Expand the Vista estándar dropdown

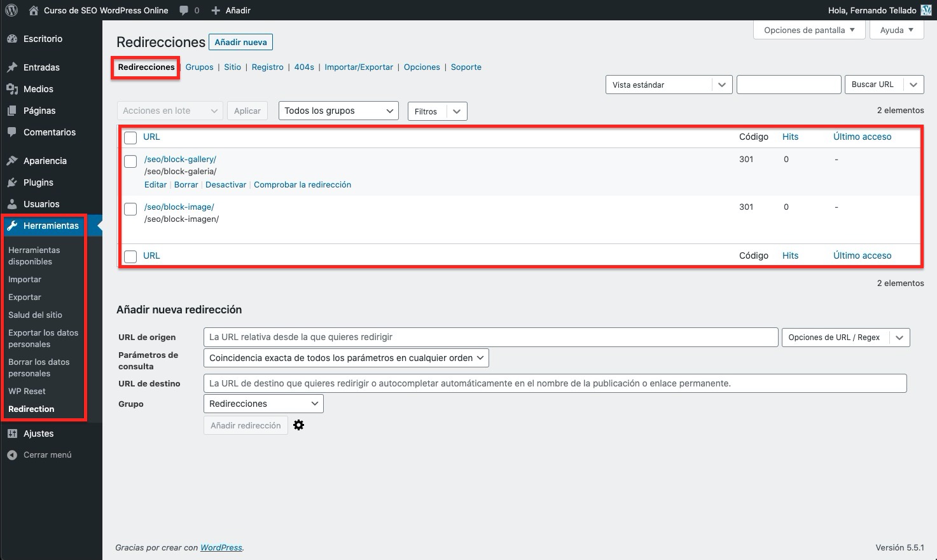(x=669, y=85)
